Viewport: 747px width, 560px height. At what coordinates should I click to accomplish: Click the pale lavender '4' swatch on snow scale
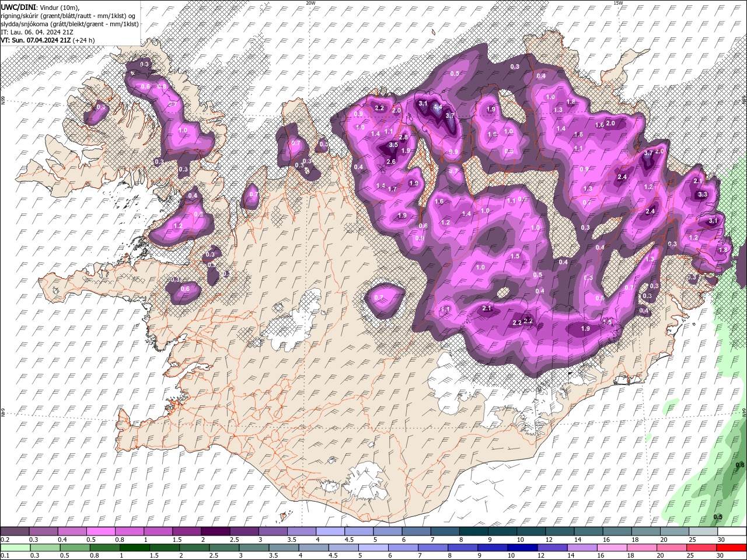330,531
